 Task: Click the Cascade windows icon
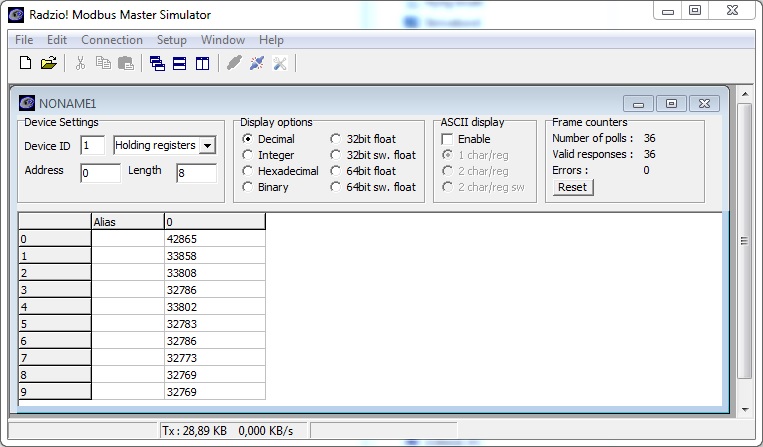point(157,63)
